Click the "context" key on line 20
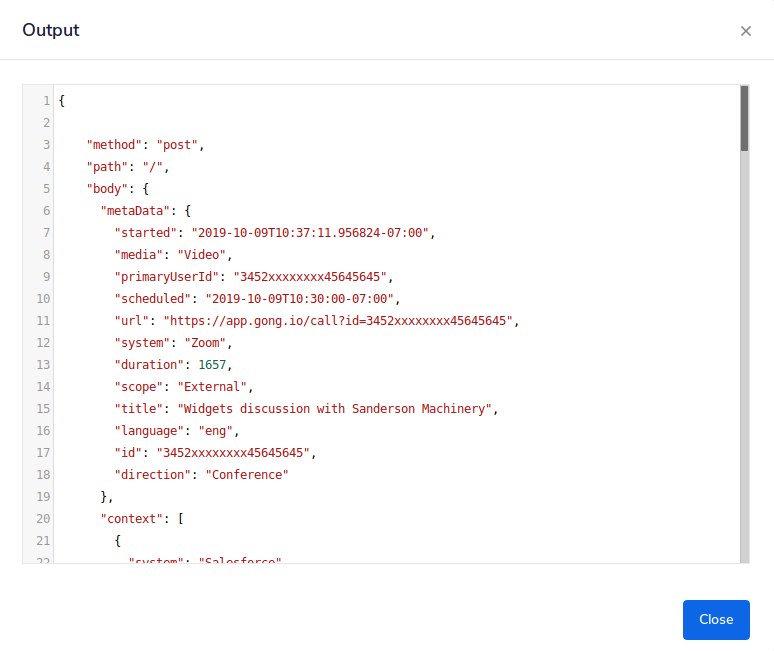 point(132,519)
